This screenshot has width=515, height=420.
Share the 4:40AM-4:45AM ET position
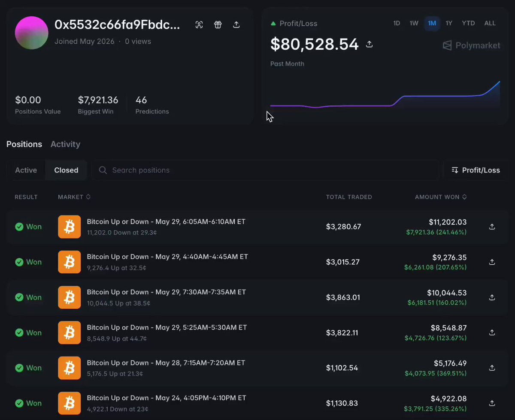[492, 262]
